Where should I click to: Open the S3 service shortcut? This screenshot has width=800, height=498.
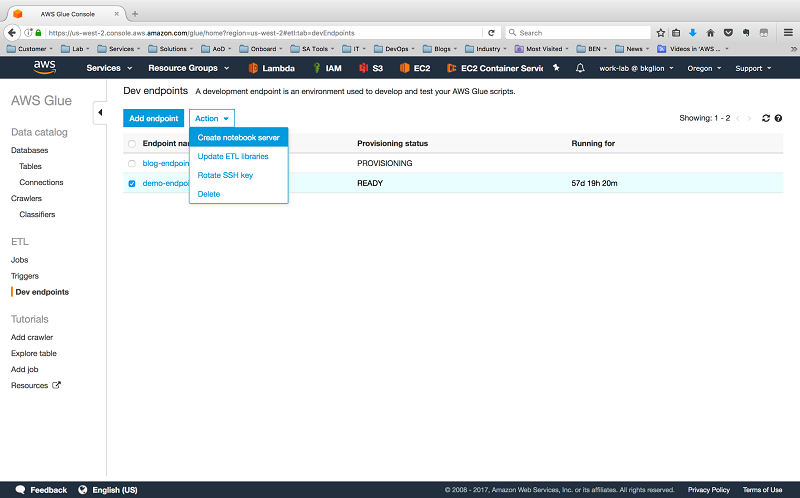371,68
